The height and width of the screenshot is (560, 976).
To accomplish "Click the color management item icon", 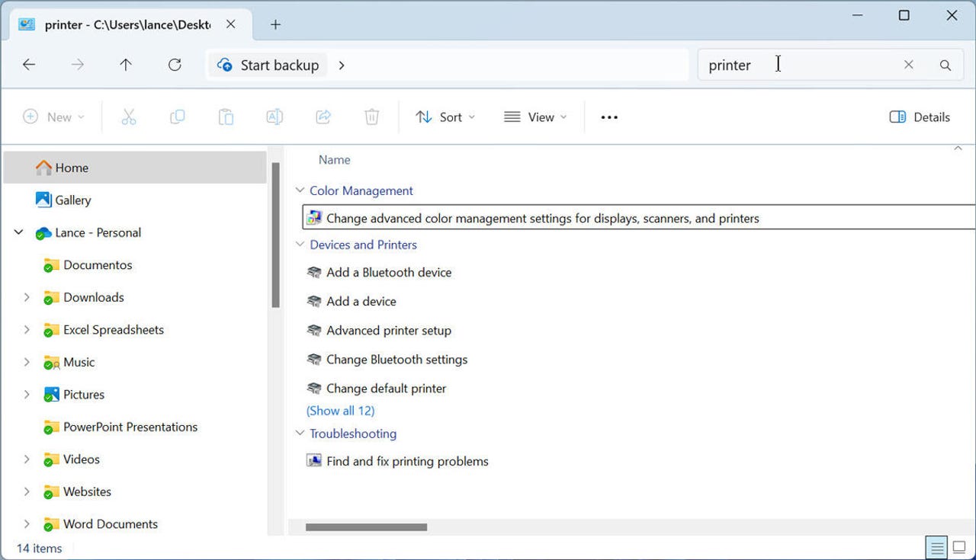I will (313, 218).
